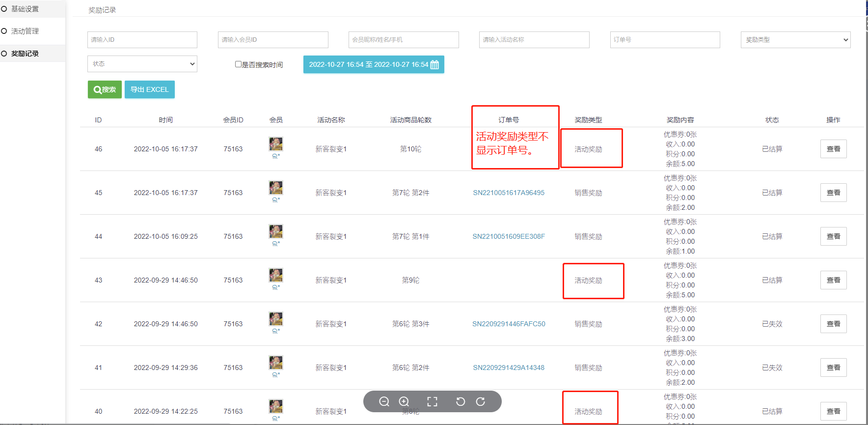Screen dimensions: 868x425
Task: Rotate image clockwise
Action: pos(481,401)
